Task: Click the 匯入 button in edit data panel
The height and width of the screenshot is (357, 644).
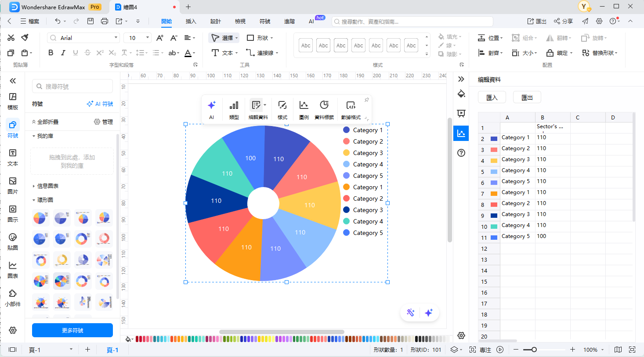Action: [x=492, y=97]
